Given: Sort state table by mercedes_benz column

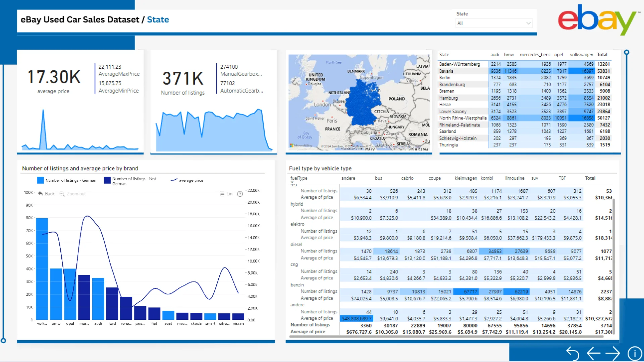Looking at the screenshot, I should 535,55.
